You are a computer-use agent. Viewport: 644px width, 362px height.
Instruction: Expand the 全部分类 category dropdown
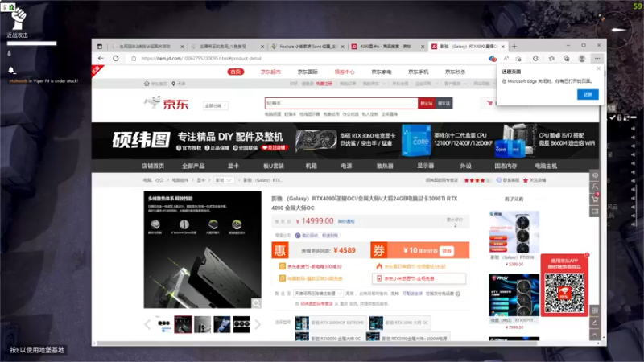click(215, 105)
